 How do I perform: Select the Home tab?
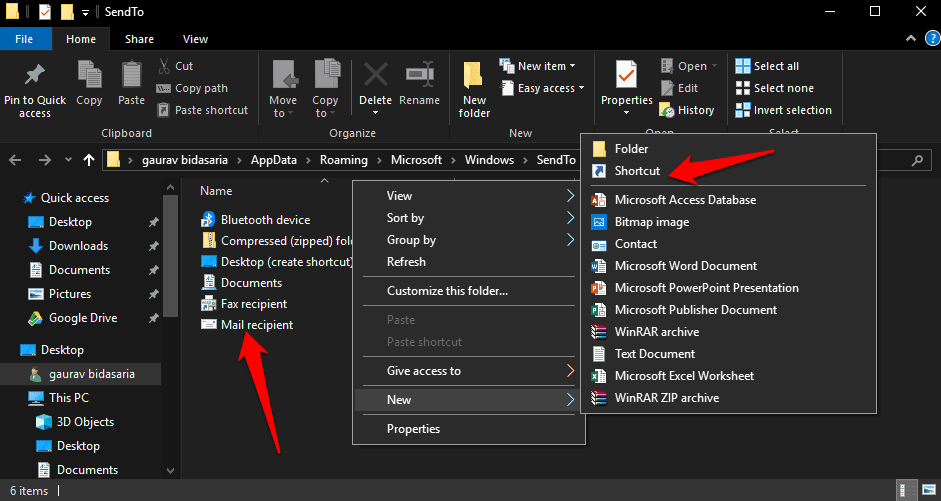pos(81,39)
